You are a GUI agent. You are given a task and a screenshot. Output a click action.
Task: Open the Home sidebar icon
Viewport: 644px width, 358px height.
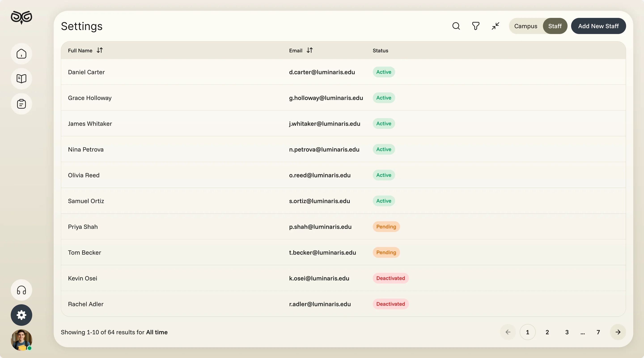21,54
